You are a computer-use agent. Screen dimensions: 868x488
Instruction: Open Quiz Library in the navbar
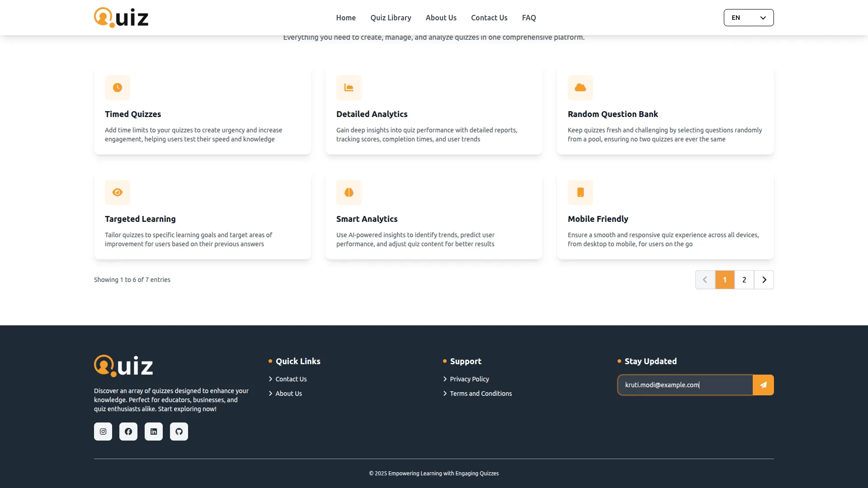click(x=391, y=18)
